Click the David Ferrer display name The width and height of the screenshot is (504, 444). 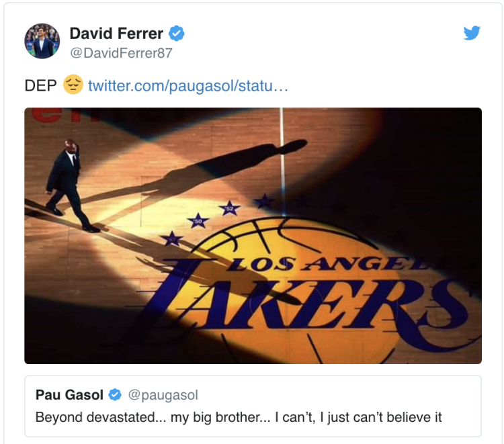click(116, 33)
